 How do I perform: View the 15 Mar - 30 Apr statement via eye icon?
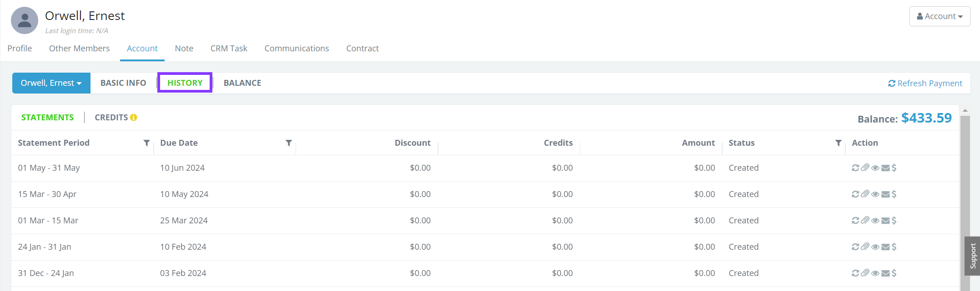coord(875,194)
